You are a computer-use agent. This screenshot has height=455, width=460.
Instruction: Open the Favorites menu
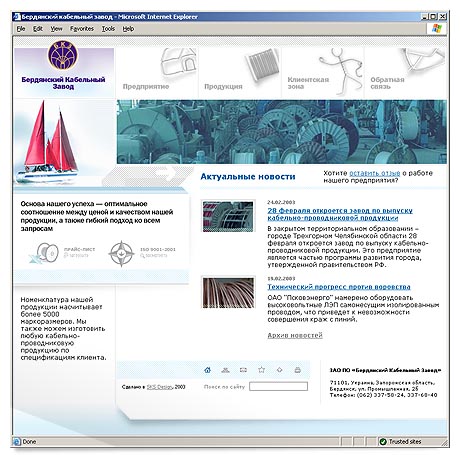pos(82,29)
